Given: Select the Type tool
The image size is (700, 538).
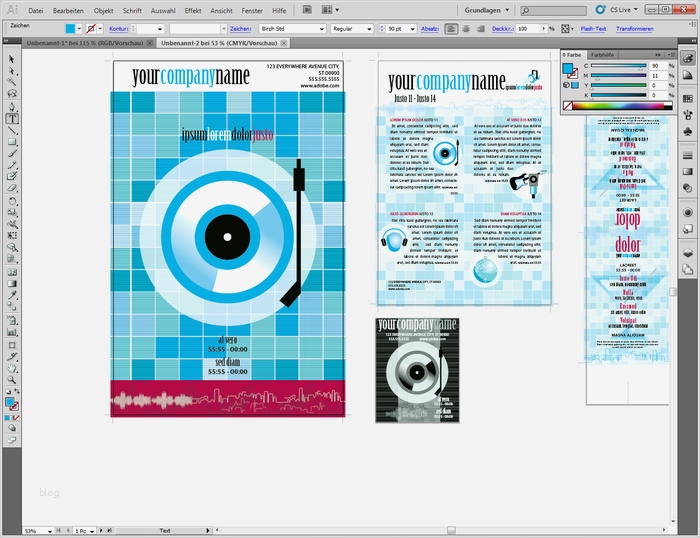Looking at the screenshot, I should point(12,119).
